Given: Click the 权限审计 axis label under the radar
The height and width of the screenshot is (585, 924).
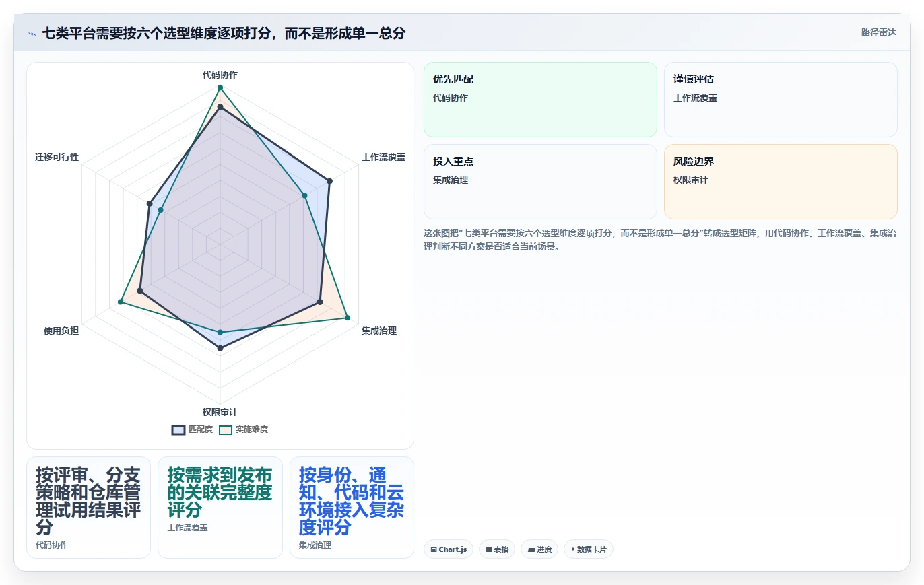Looking at the screenshot, I should [220, 412].
